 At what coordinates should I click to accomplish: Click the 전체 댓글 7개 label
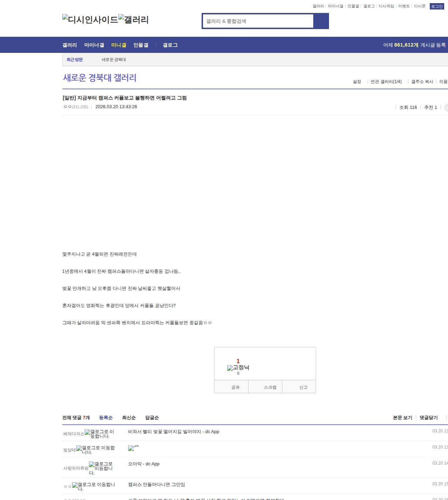pyautogui.click(x=76, y=418)
